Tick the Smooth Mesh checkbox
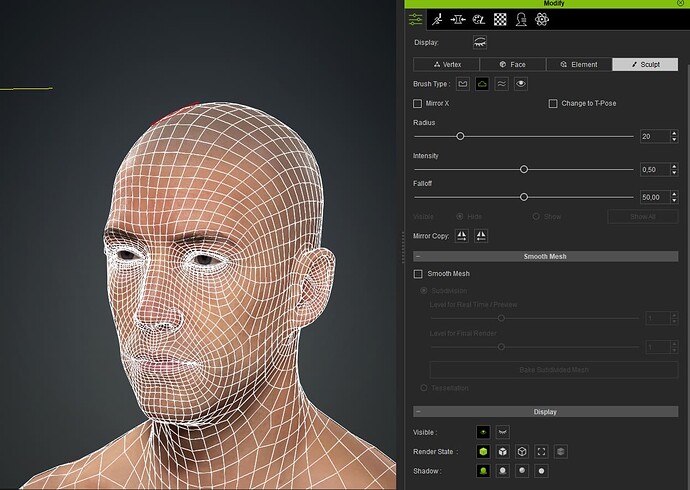Viewport: 690px width, 490px height. [x=418, y=274]
